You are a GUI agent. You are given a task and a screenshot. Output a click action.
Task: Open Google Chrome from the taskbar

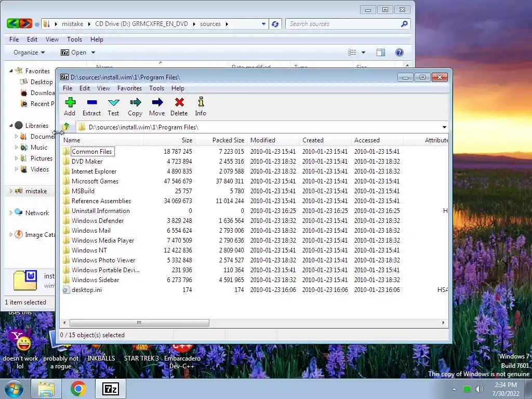[x=78, y=389]
